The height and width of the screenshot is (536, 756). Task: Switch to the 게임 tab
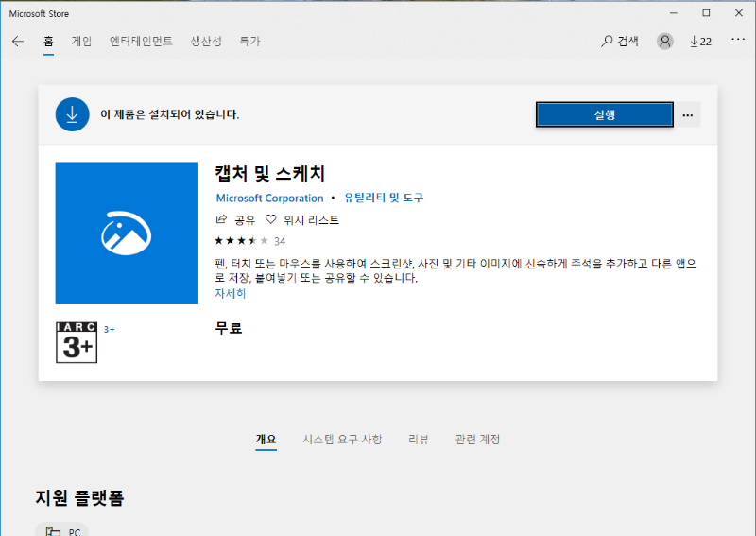(x=81, y=42)
